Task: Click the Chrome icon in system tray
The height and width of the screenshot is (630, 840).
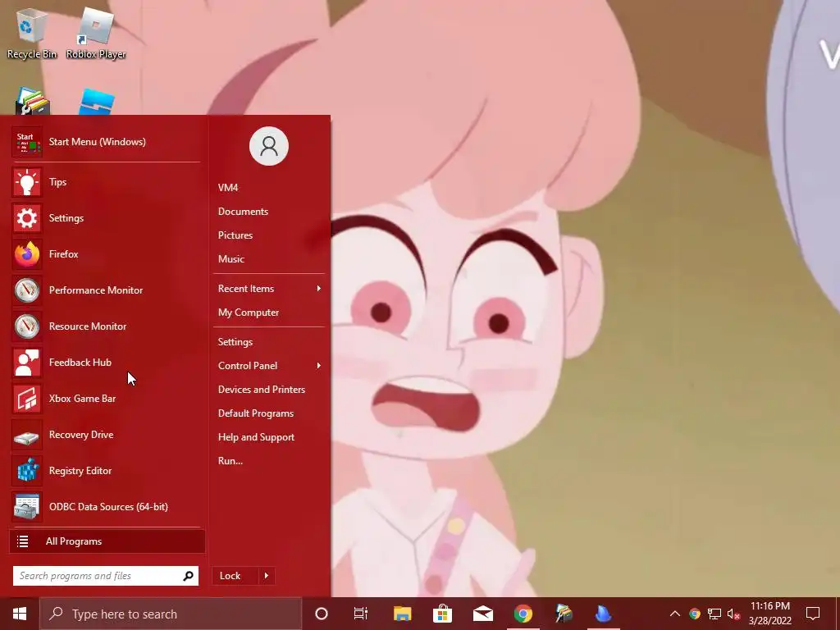Action: point(695,614)
